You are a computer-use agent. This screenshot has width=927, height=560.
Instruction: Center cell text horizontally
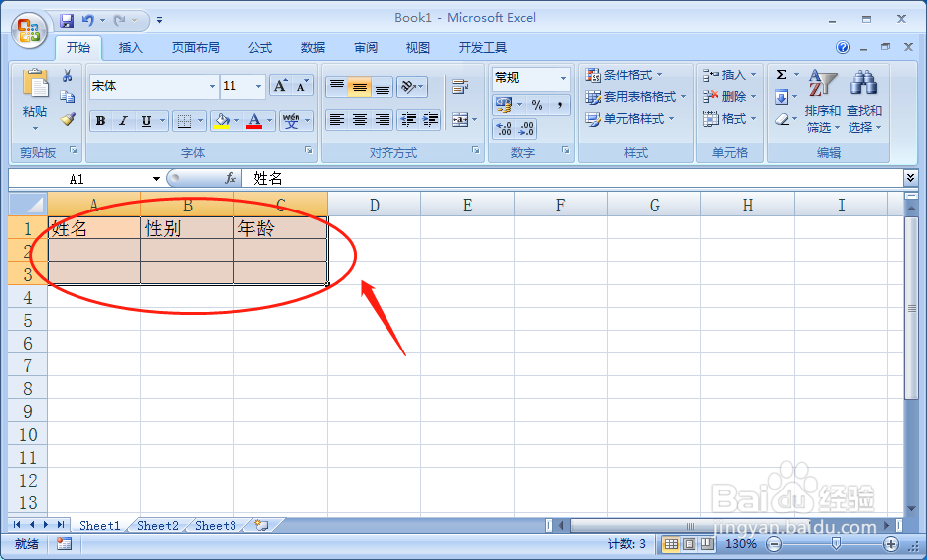point(360,120)
